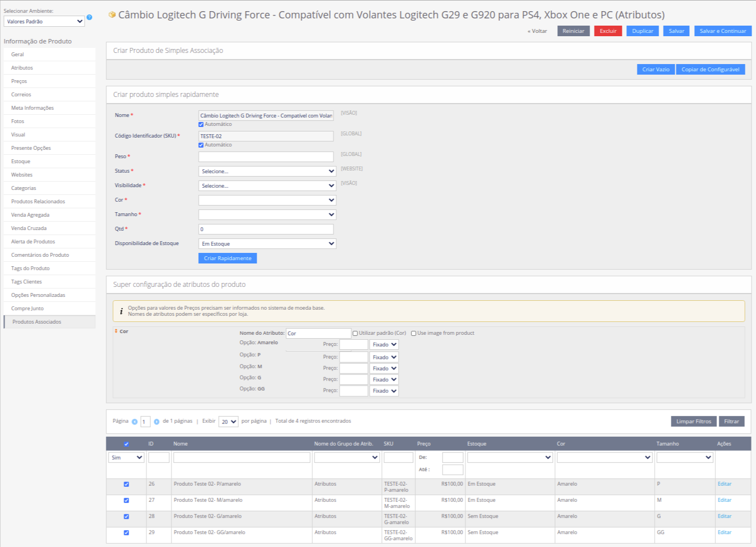The image size is (756, 547).
Task: Click Copiar de Configurável button
Action: 710,70
